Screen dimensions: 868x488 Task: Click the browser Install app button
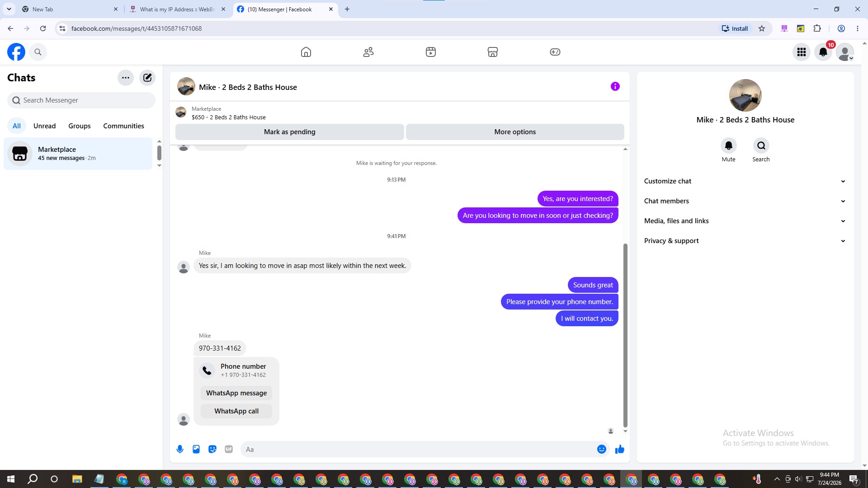coord(735,28)
